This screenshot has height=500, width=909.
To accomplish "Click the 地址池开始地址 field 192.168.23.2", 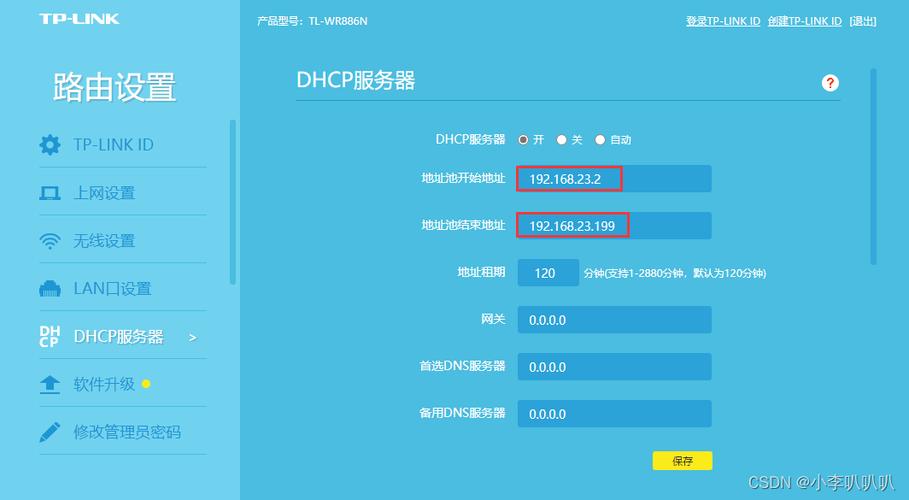I will 615,179.
